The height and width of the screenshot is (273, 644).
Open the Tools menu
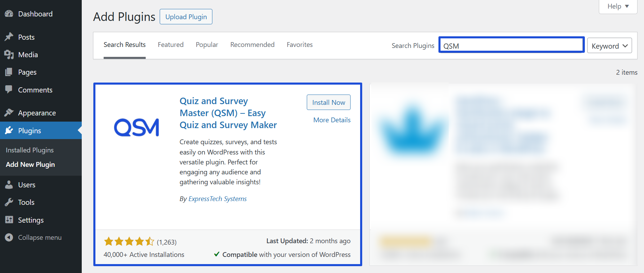[41, 202]
